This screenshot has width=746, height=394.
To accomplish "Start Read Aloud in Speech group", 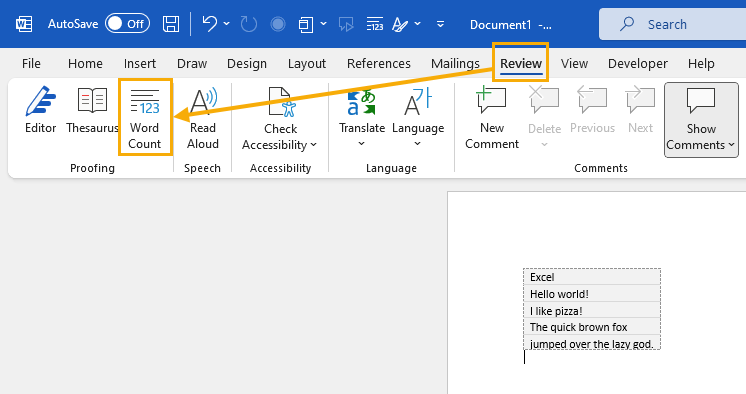I will click(203, 118).
